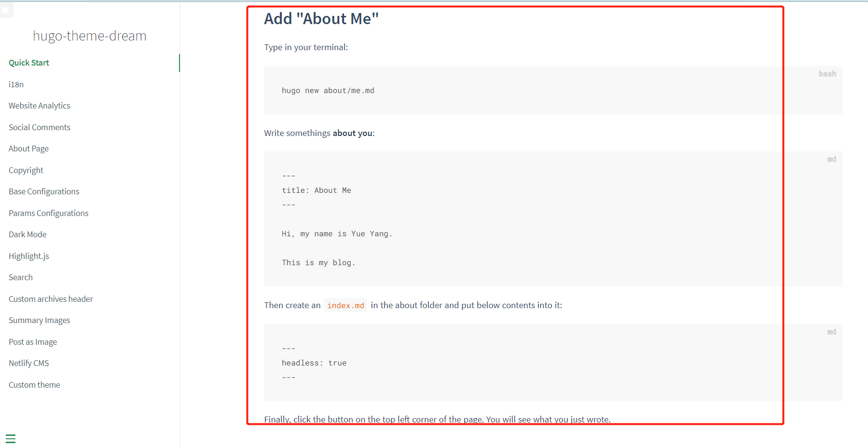Open the hugo-theme-dream site title link
868x447 pixels.
tap(89, 36)
